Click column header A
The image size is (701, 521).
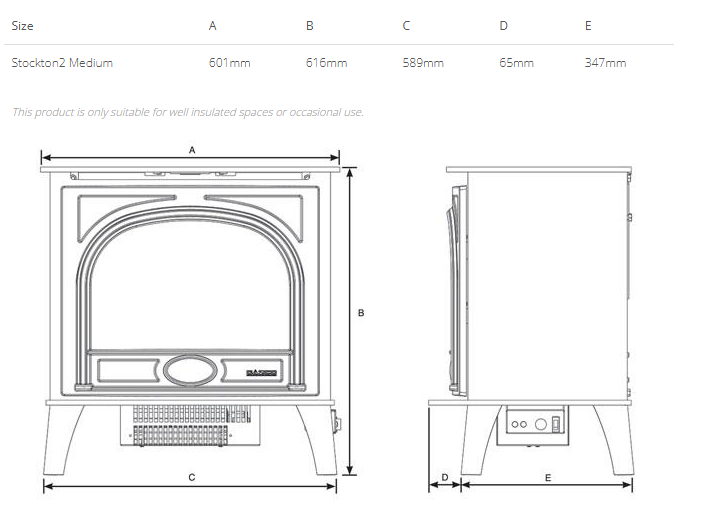point(213,26)
